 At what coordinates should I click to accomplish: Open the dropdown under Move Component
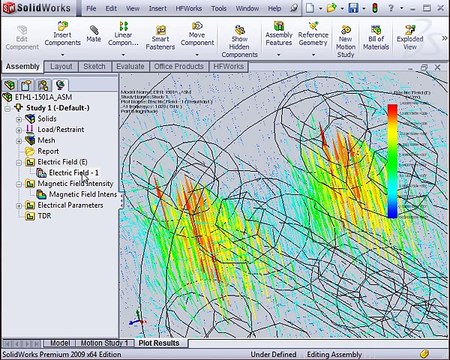197,55
